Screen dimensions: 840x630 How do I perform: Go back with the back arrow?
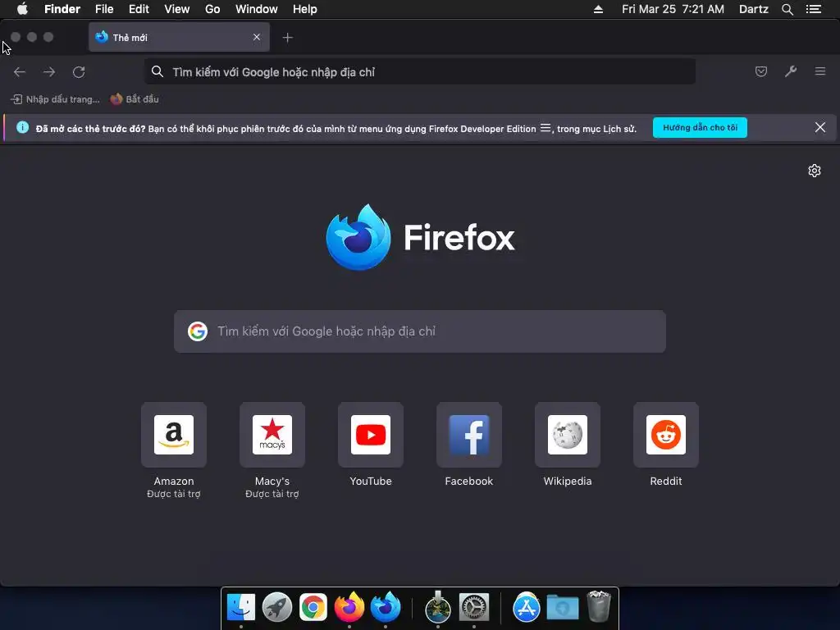[x=20, y=72]
